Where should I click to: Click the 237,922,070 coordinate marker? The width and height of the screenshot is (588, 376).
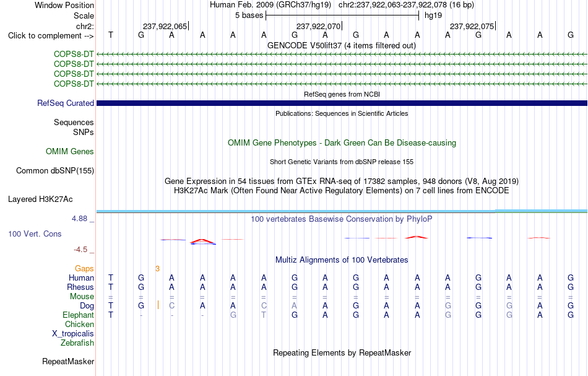318,26
